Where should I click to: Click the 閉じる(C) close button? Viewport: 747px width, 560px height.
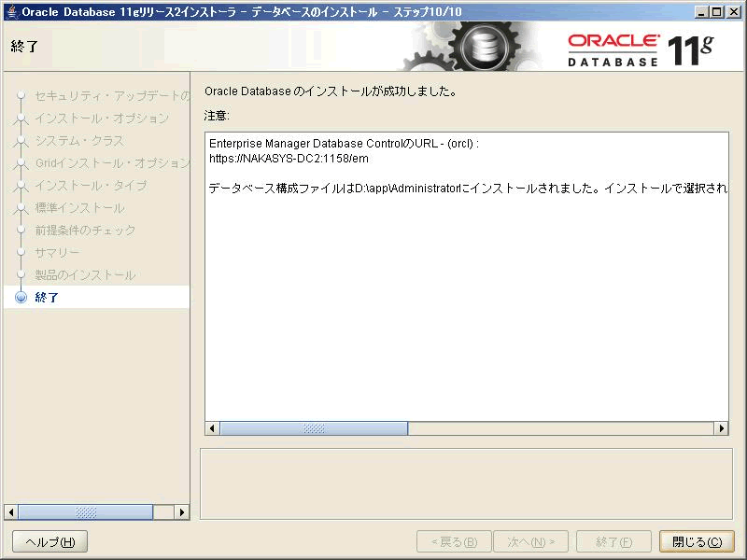[x=697, y=542]
